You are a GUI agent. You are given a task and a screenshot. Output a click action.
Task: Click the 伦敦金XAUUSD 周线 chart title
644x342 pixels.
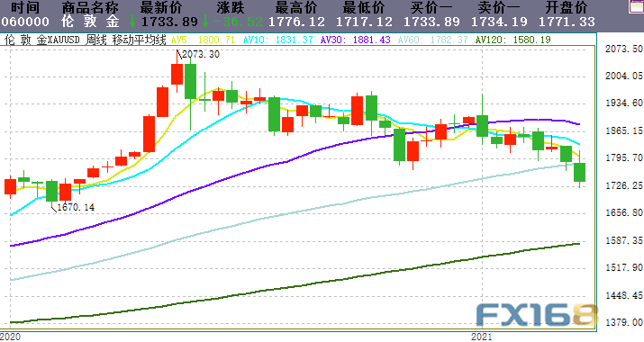point(56,40)
